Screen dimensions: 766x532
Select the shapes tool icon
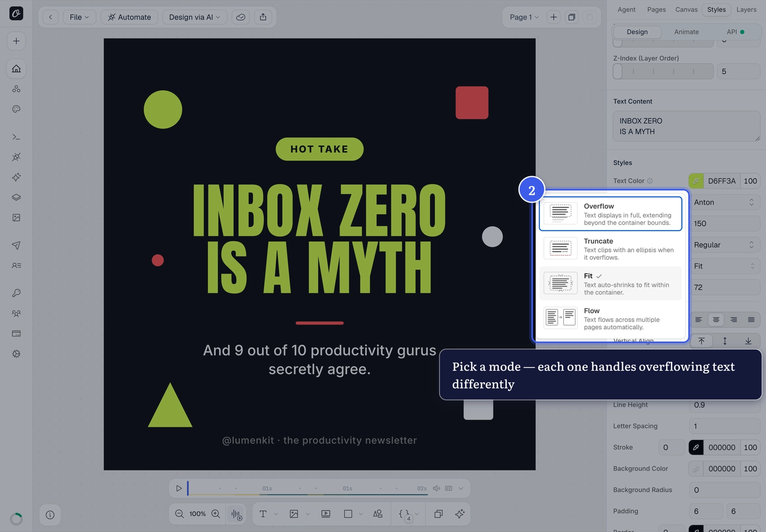378,514
